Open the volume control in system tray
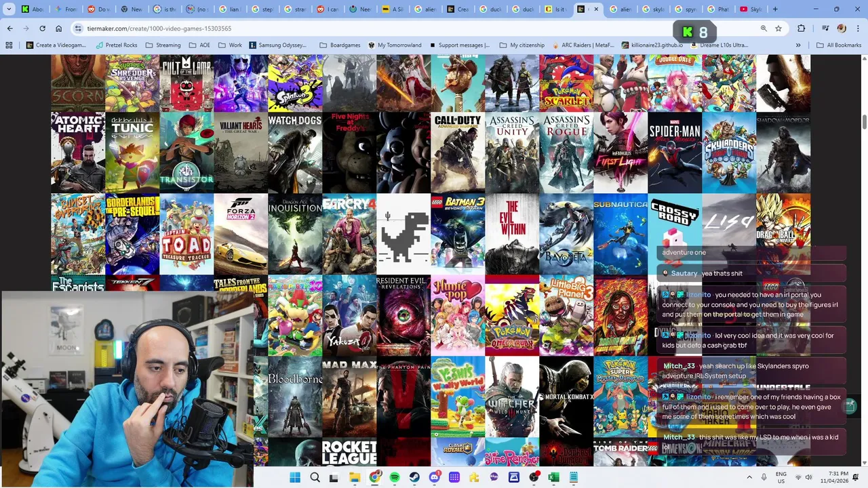This screenshot has width=868, height=488. tap(808, 477)
